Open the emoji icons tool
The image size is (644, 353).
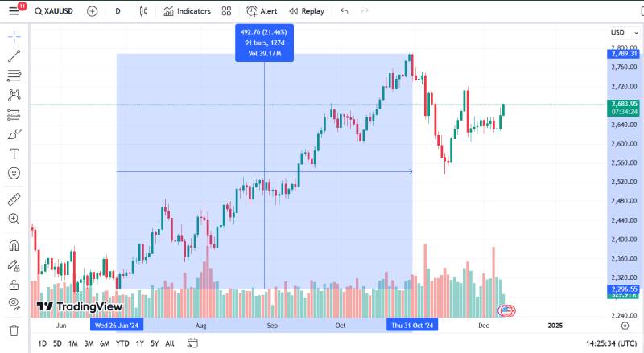[x=14, y=173]
